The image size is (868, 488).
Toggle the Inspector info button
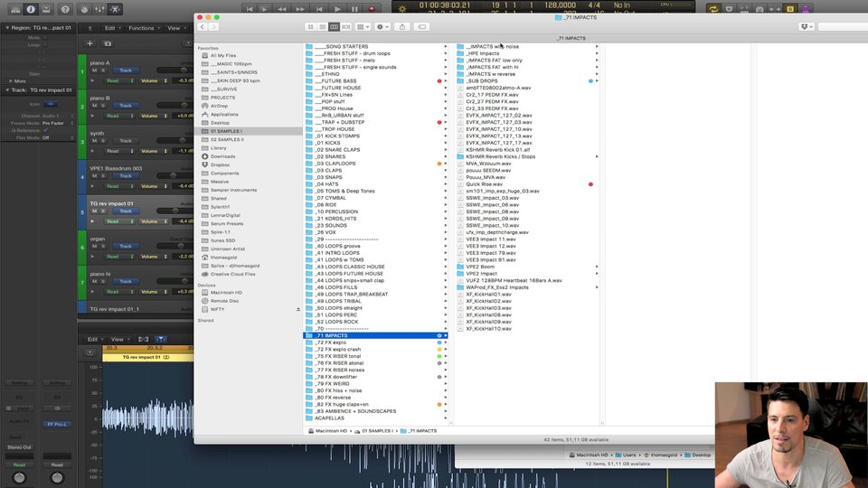point(31,9)
